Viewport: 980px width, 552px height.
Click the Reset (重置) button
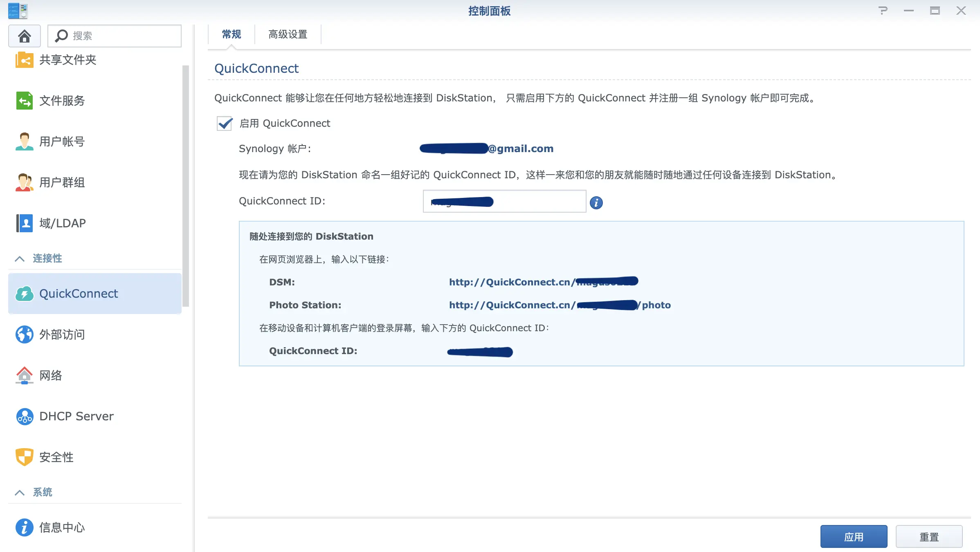tap(929, 536)
